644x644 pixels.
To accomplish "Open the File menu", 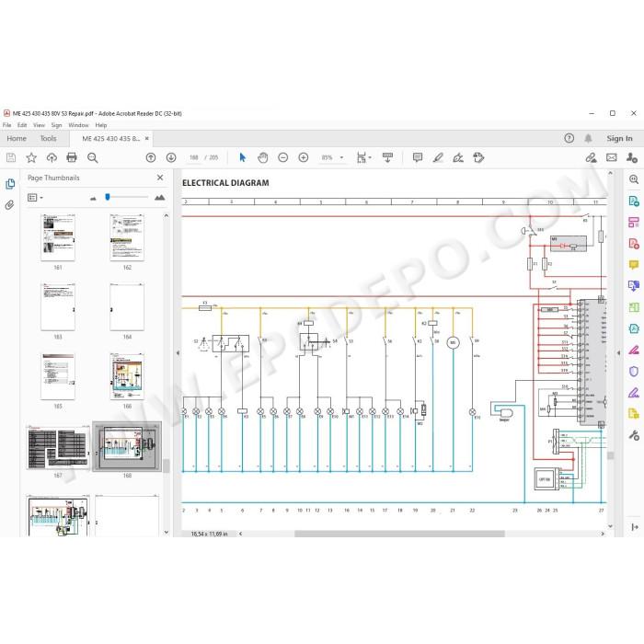I will coord(7,125).
